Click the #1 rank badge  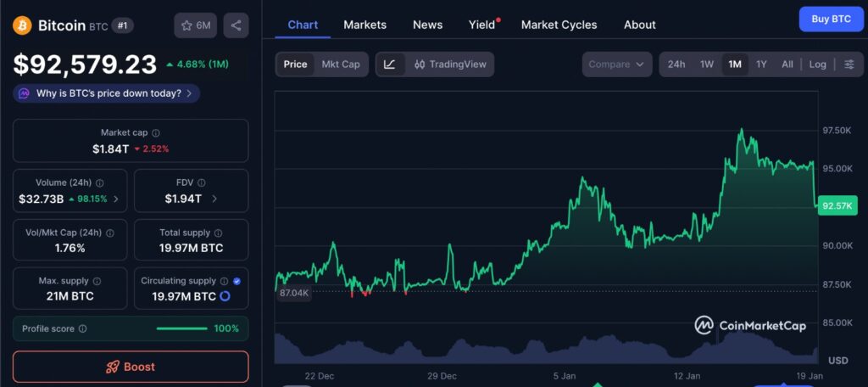point(122,25)
